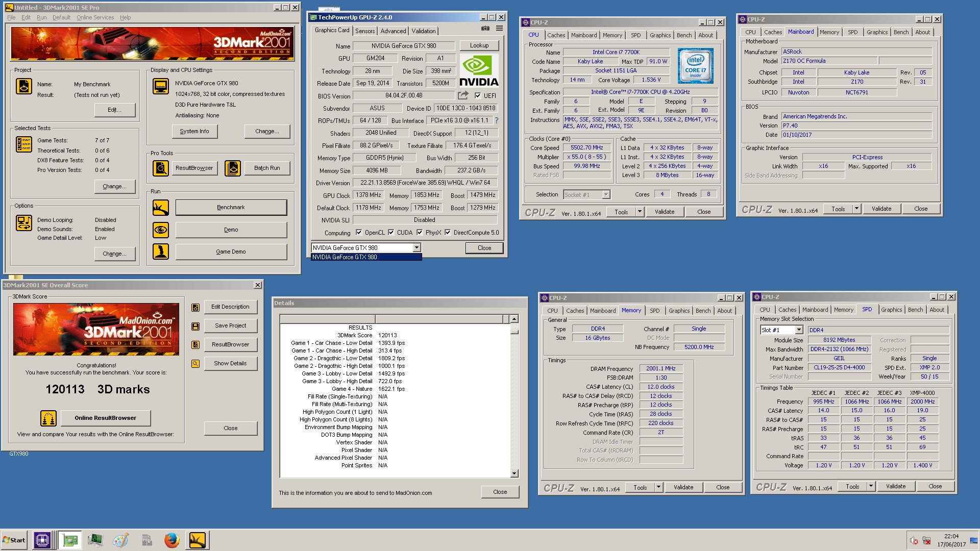
Task: Click the ResultBrowser magnifier icon in Pro Tools
Action: [x=161, y=168]
